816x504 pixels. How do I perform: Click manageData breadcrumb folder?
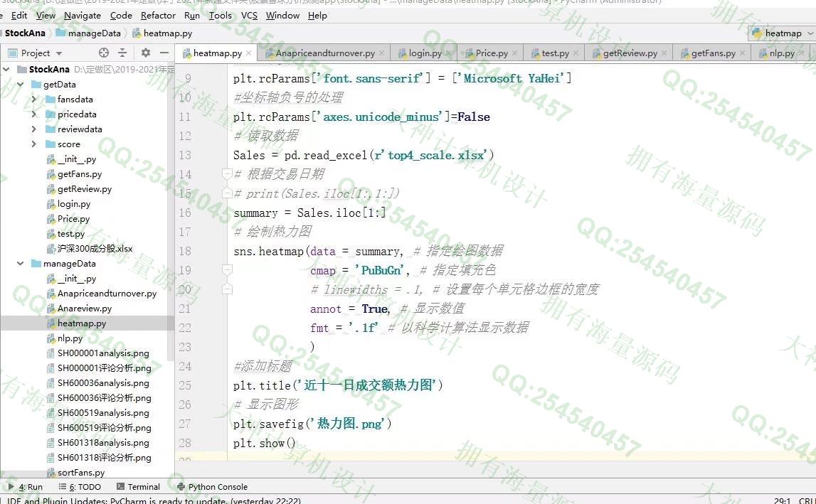click(88, 33)
